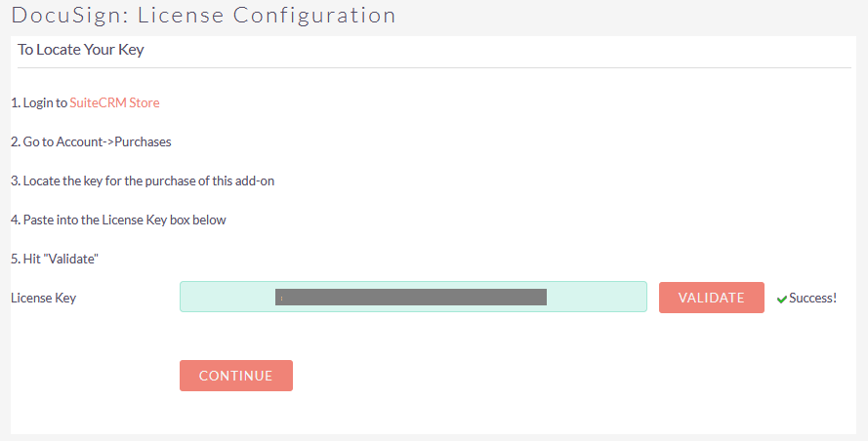Click the word Purchases in step 2
868x441 pixels.
click(143, 141)
